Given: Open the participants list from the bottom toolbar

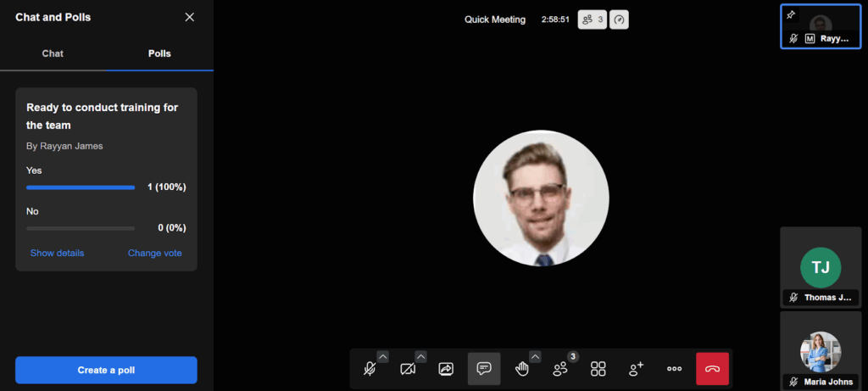Looking at the screenshot, I should [x=560, y=369].
